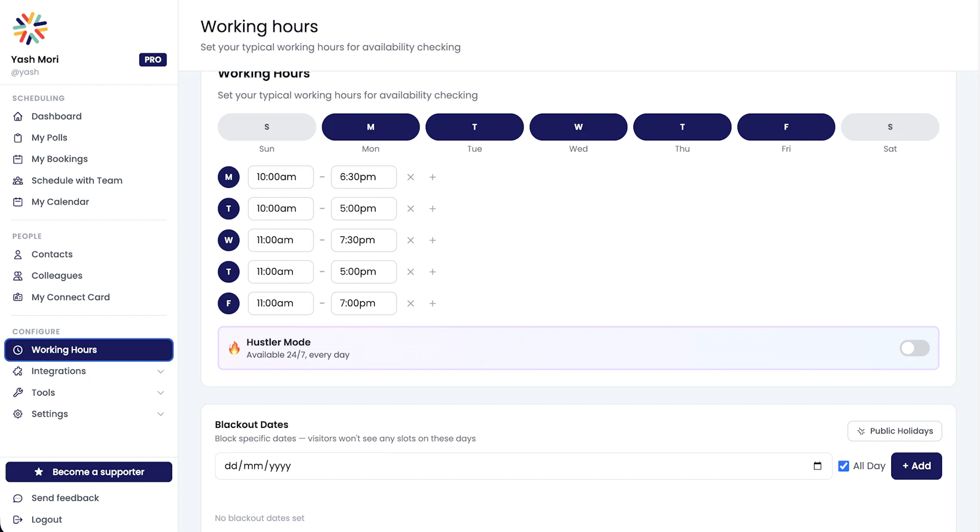Open Tuesday end time 5:00pm

[364, 209]
